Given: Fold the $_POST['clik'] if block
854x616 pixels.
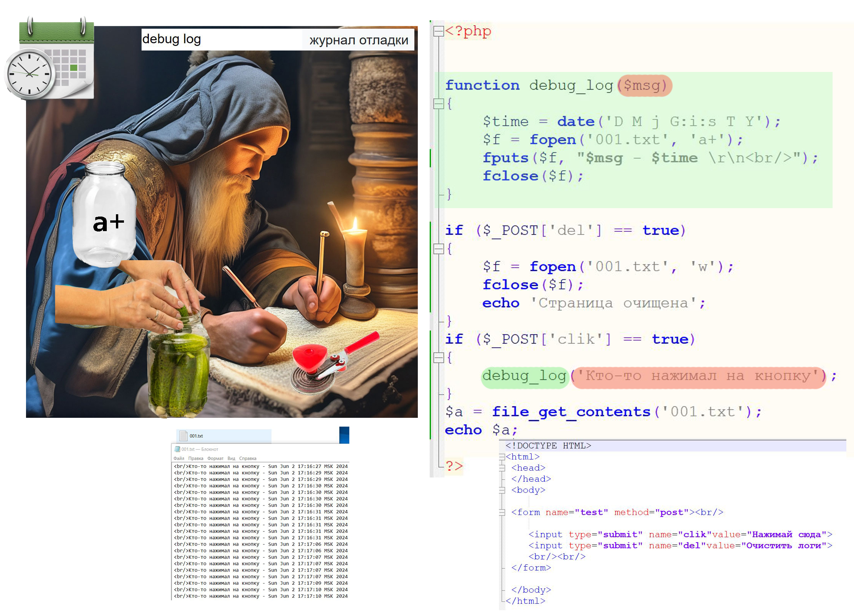Looking at the screenshot, I should pyautogui.click(x=438, y=358).
